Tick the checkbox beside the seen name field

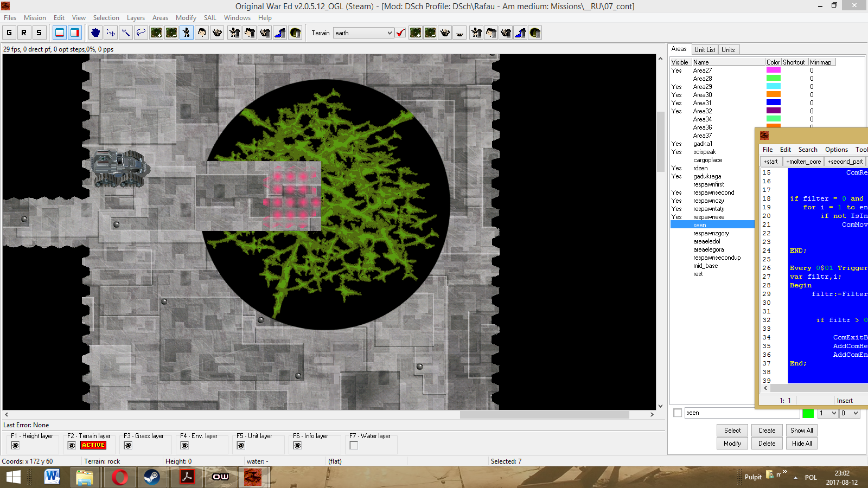point(678,413)
